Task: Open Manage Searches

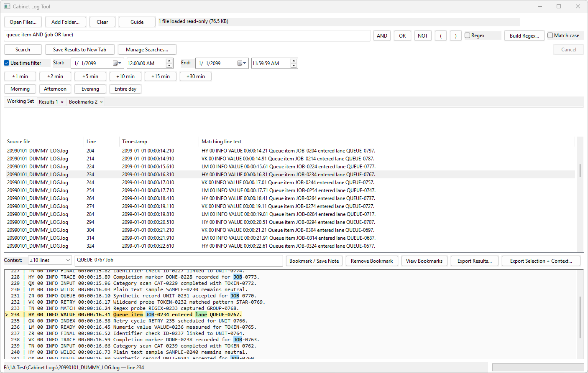Action: pos(147,50)
